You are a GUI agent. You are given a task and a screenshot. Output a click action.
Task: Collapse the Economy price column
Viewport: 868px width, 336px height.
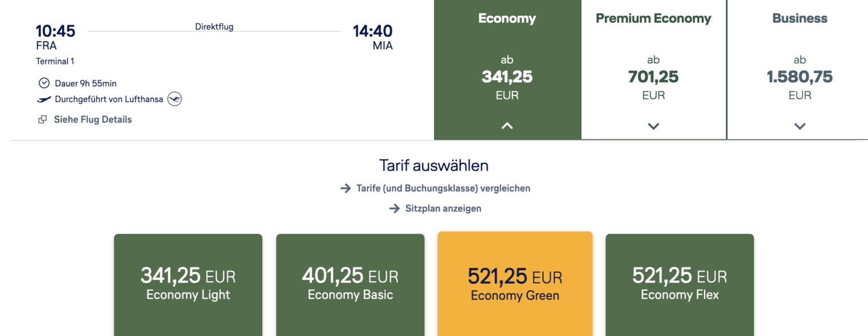[507, 125]
